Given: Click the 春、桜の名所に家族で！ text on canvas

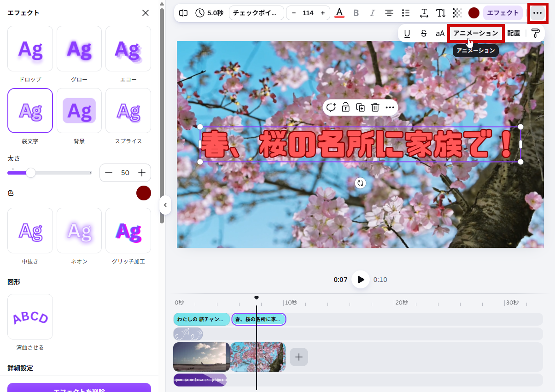Looking at the screenshot, I should click(x=360, y=145).
